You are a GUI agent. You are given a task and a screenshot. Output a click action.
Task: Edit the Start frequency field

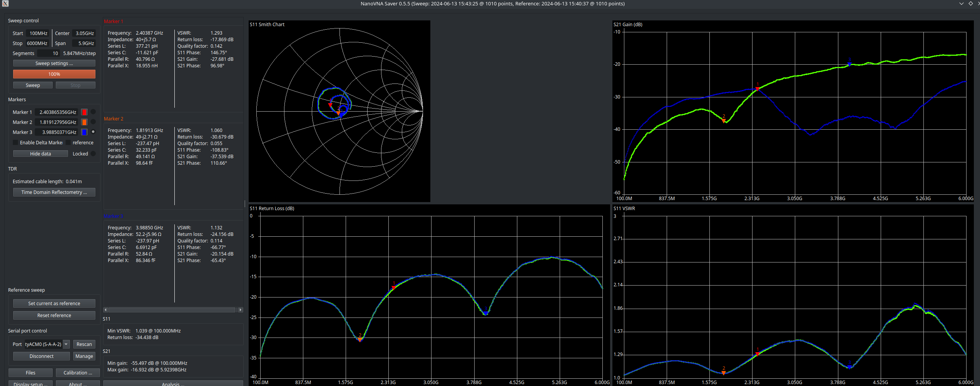37,33
